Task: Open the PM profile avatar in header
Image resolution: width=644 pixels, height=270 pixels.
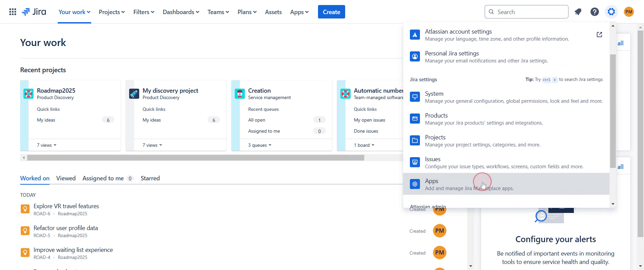Action: coord(629,12)
